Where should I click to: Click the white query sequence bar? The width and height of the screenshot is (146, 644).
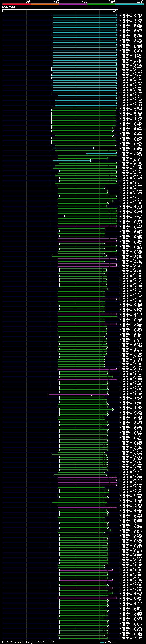point(60,9)
